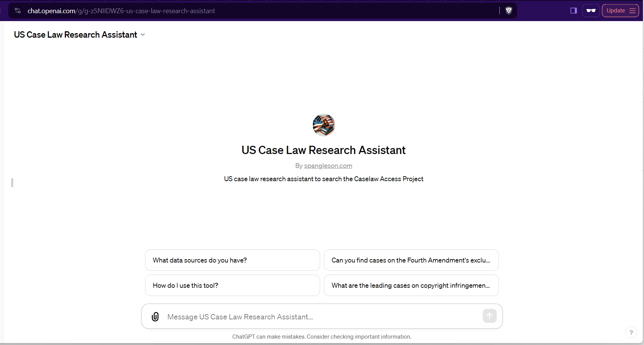The image size is (644, 345).
Task: Click the send message arrow button
Action: coord(490,316)
